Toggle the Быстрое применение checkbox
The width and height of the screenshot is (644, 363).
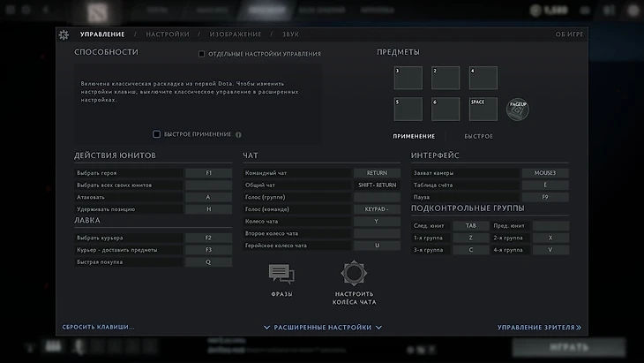pyautogui.click(x=157, y=134)
